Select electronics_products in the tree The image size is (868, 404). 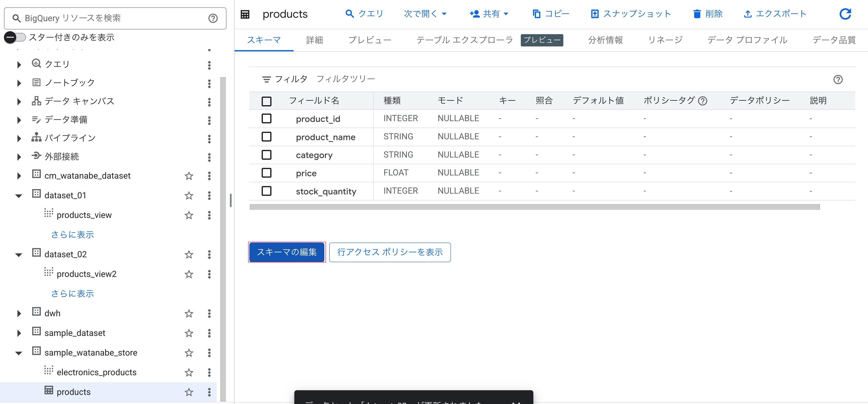(x=96, y=372)
